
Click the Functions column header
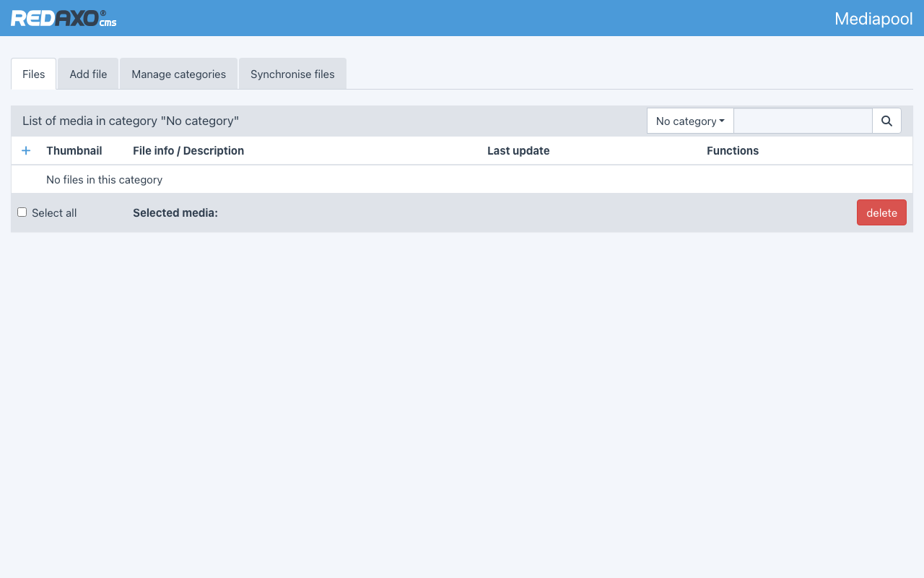pyautogui.click(x=733, y=150)
